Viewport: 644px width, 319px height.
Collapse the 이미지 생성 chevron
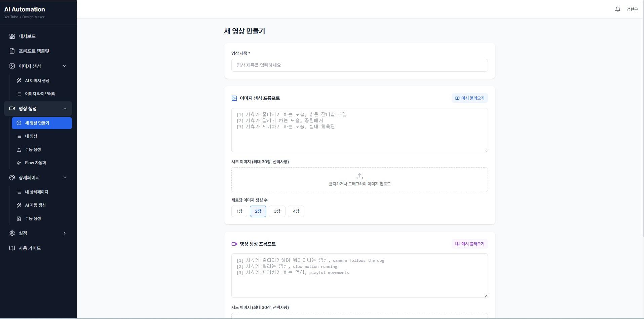click(65, 66)
